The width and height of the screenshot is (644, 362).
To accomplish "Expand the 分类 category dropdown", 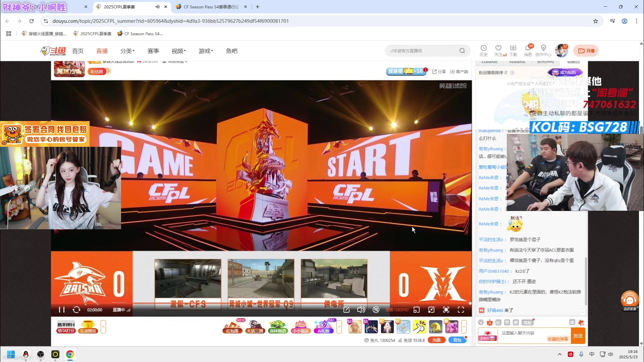I will pyautogui.click(x=127, y=51).
